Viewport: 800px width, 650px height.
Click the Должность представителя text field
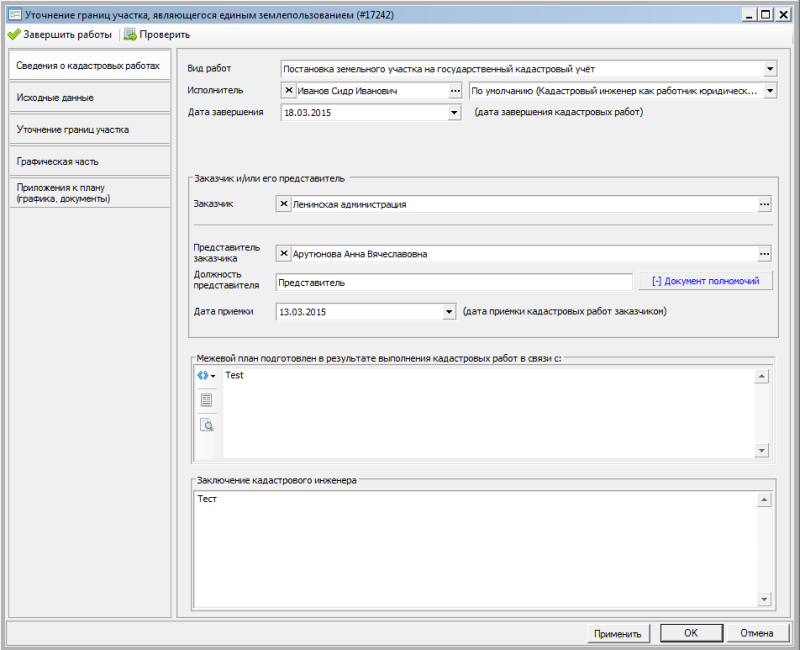pos(453,283)
